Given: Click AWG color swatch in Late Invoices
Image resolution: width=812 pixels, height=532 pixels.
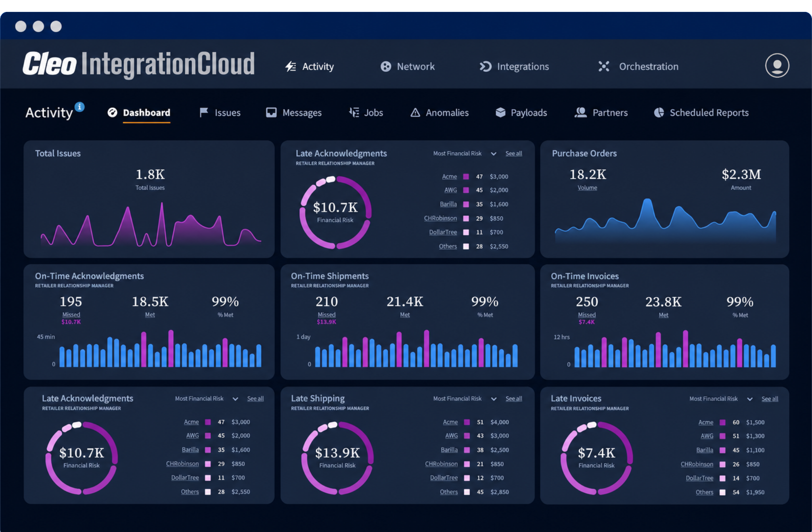Looking at the screenshot, I should (722, 436).
